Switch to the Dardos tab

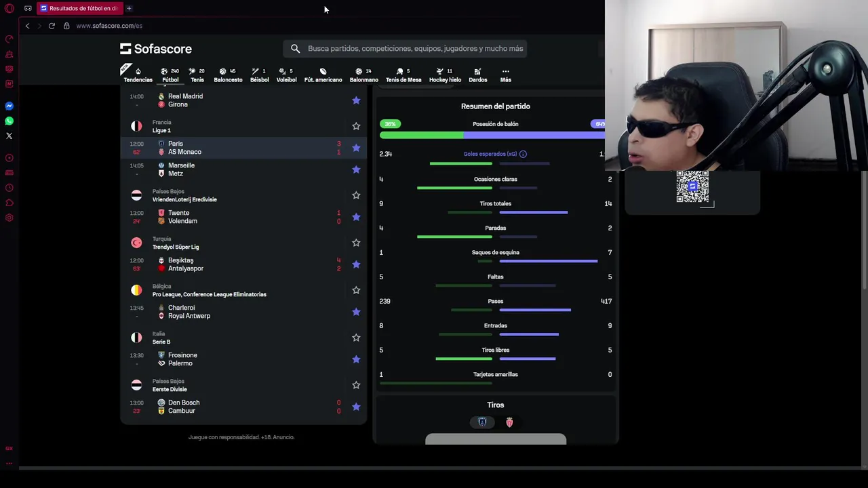point(477,75)
